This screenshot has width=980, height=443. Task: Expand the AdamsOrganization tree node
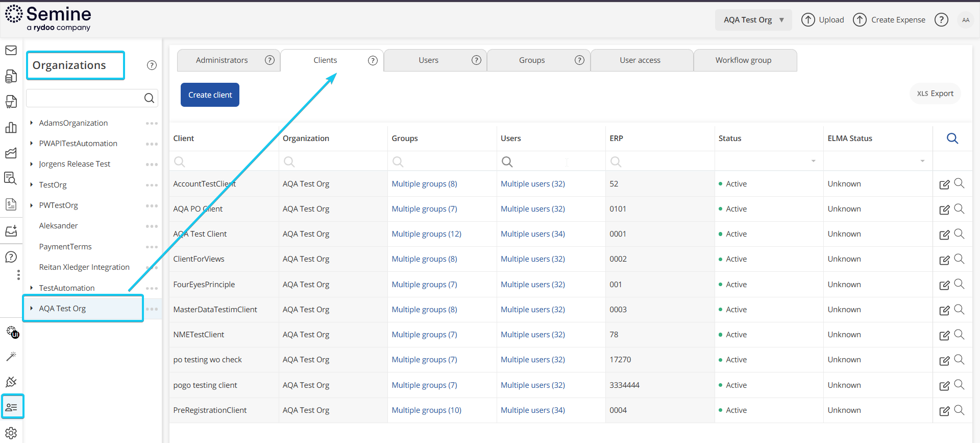pyautogui.click(x=32, y=123)
